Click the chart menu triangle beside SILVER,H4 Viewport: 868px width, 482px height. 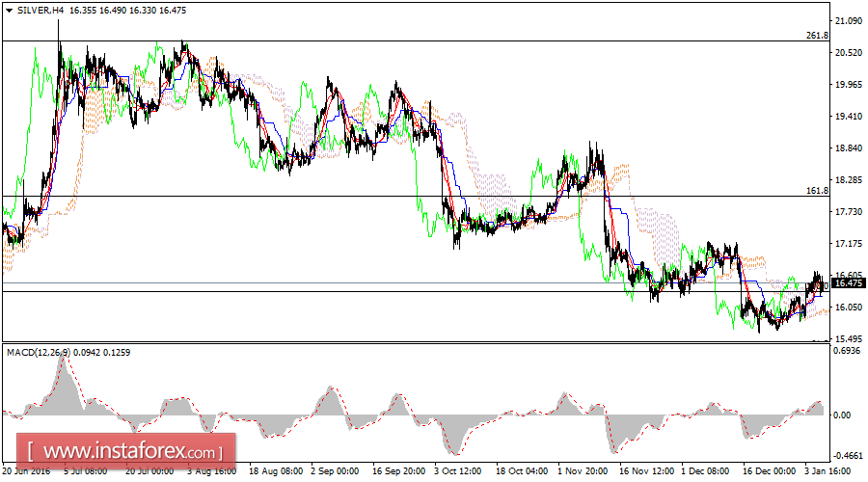[9, 11]
